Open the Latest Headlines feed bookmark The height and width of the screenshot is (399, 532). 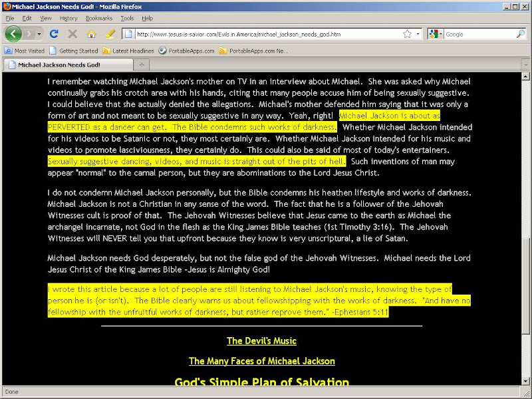click(128, 51)
